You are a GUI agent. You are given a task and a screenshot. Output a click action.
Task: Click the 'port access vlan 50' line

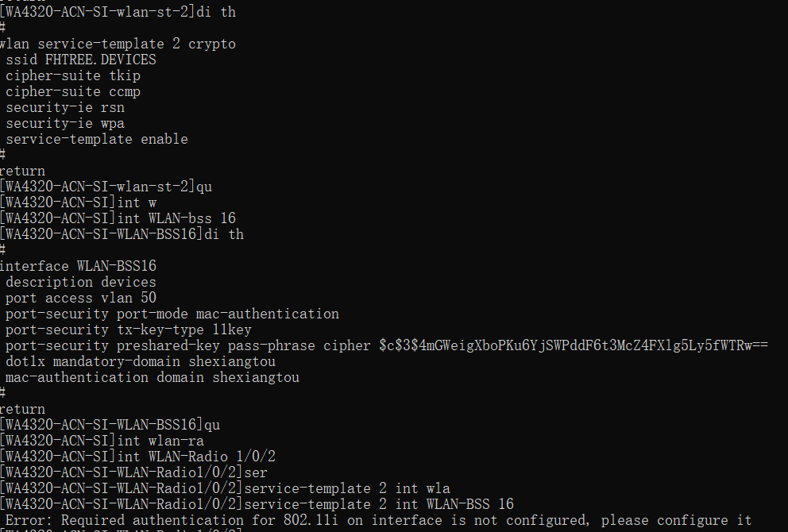(x=81, y=298)
